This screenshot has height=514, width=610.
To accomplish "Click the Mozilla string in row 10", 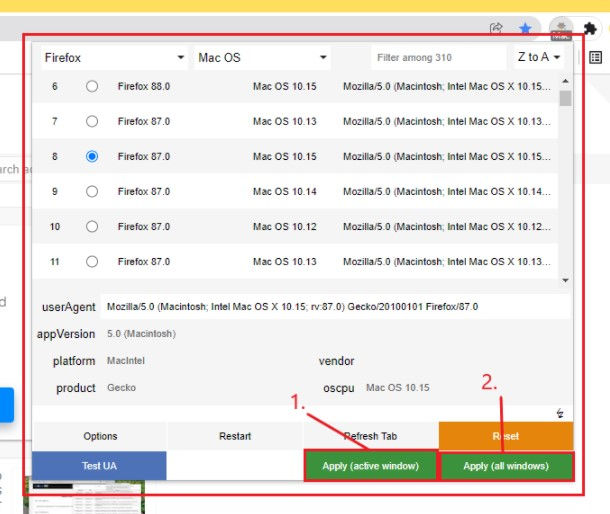I will pos(447,226).
